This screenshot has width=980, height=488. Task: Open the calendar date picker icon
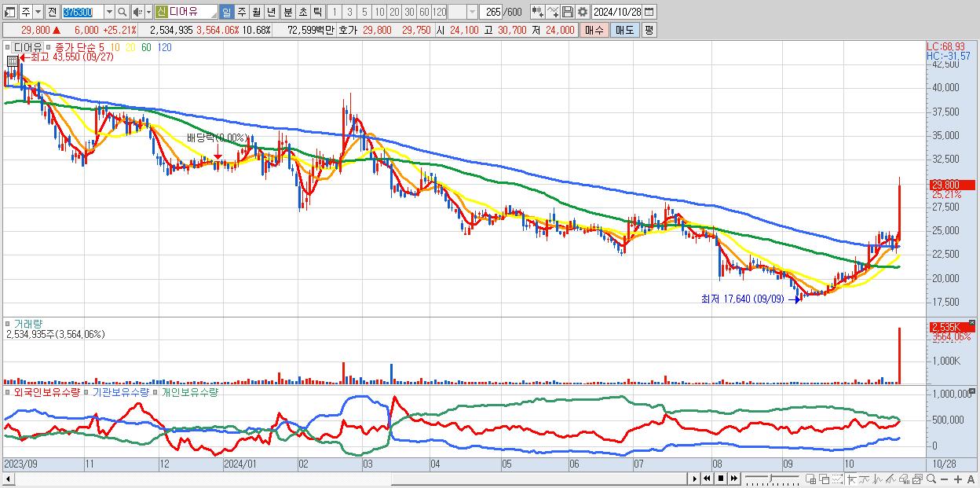[x=649, y=13]
